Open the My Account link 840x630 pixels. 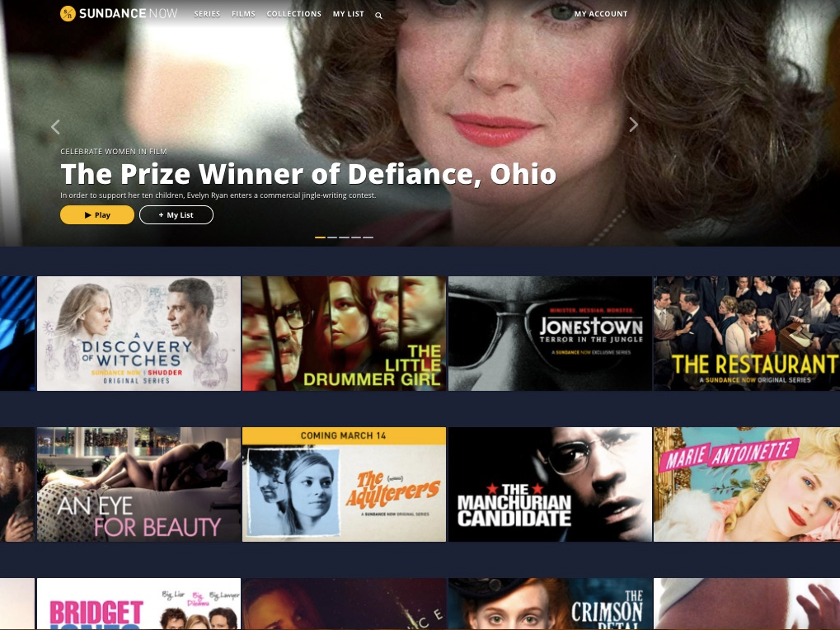[x=601, y=14]
